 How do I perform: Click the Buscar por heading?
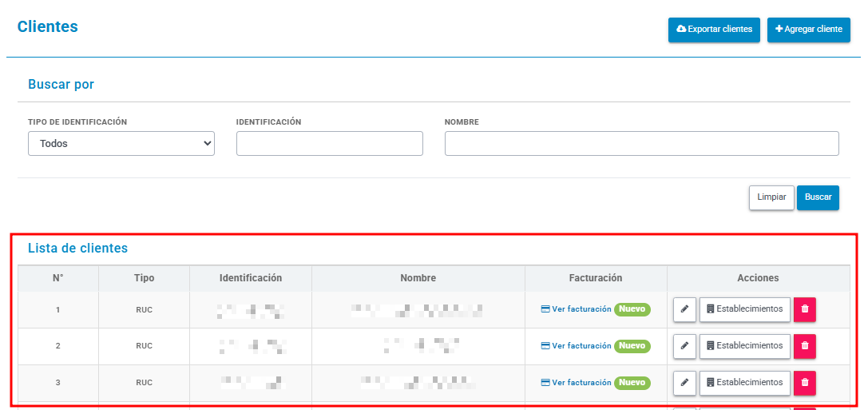(61, 84)
